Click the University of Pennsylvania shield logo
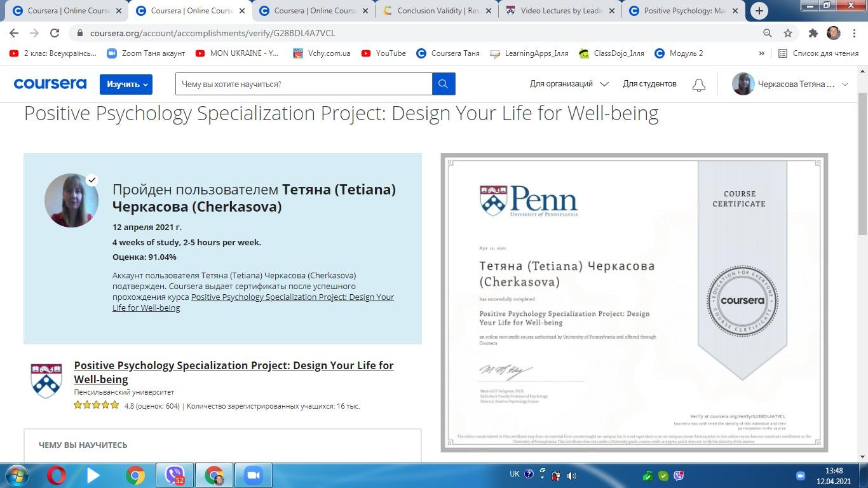Viewport: 868px width, 488px height. coord(46,381)
